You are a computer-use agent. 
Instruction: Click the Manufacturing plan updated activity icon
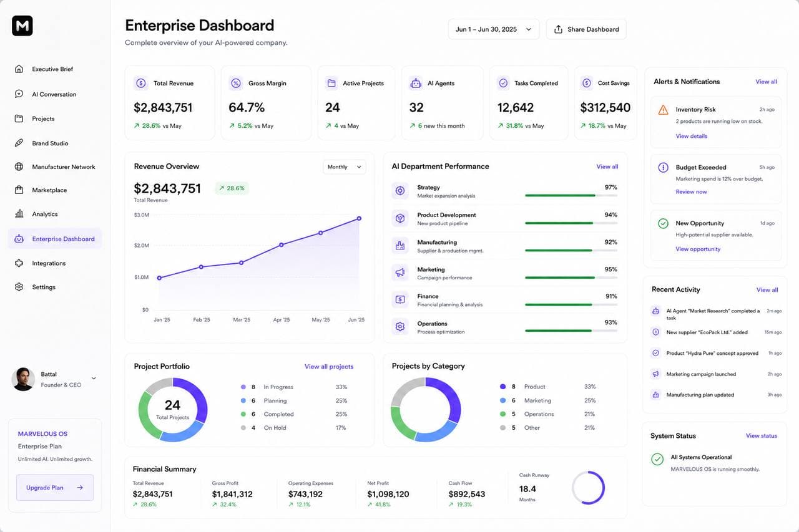pos(655,395)
